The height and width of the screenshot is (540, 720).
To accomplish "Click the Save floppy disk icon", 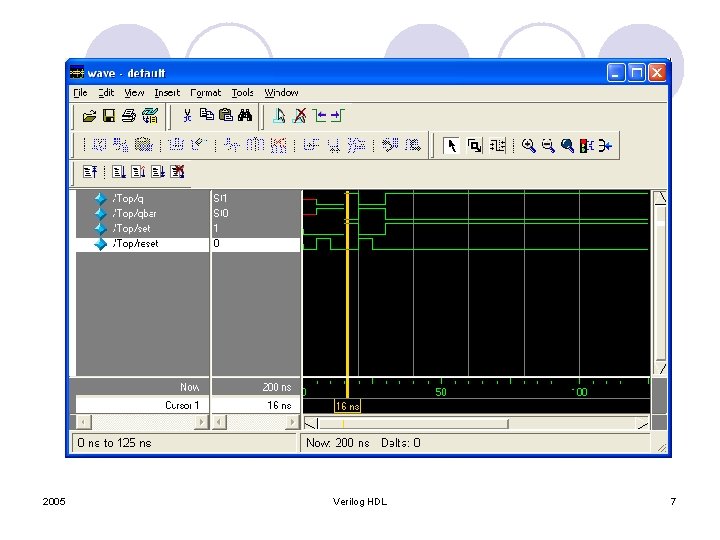I will tap(109, 116).
